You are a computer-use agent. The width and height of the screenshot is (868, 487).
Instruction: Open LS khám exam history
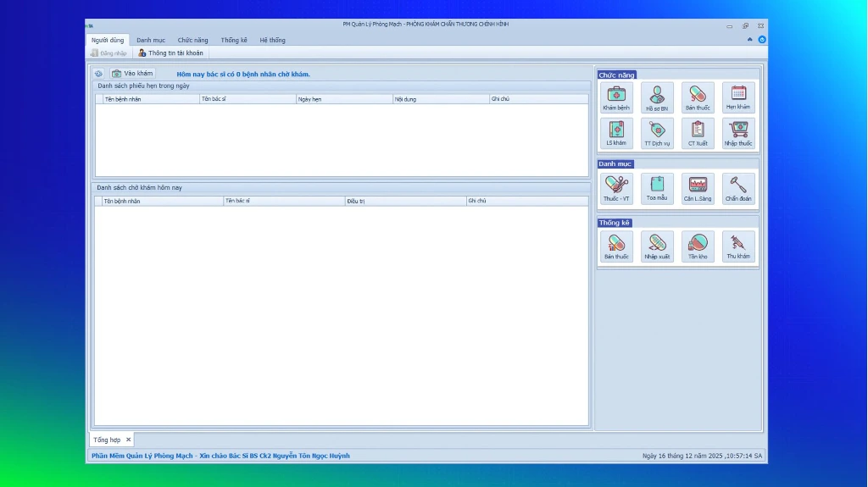click(x=616, y=133)
